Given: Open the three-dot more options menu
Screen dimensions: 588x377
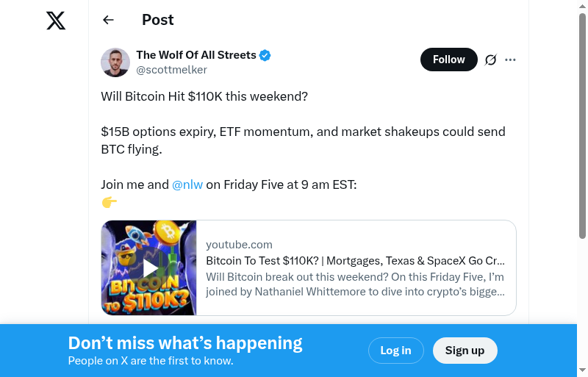Looking at the screenshot, I should 511,60.
